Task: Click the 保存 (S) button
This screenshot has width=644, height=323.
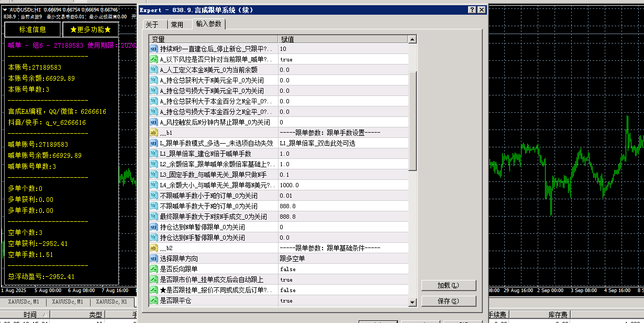Action: click(448, 301)
